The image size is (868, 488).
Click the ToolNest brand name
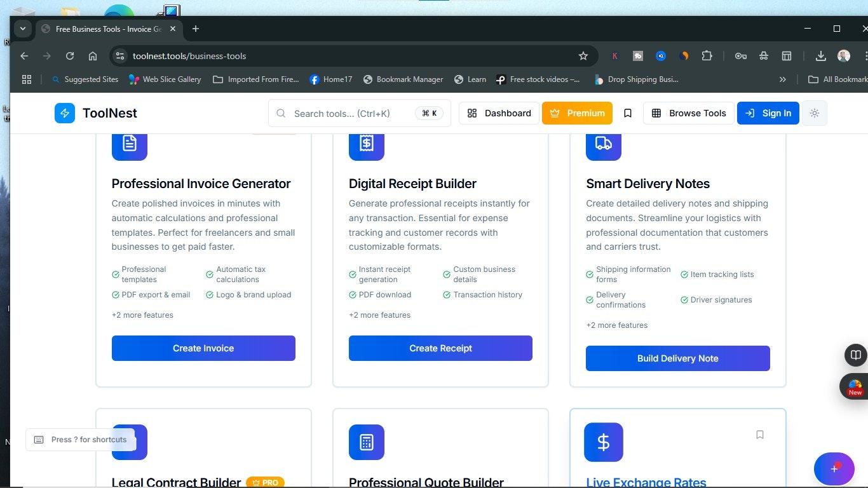tap(110, 113)
